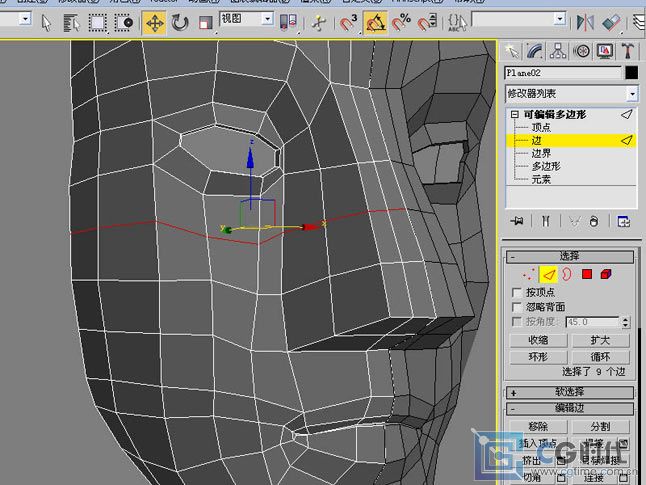Image resolution: width=646 pixels, height=485 pixels.
Task: Open the selection filter dropdown arrow
Action: (x=26, y=19)
